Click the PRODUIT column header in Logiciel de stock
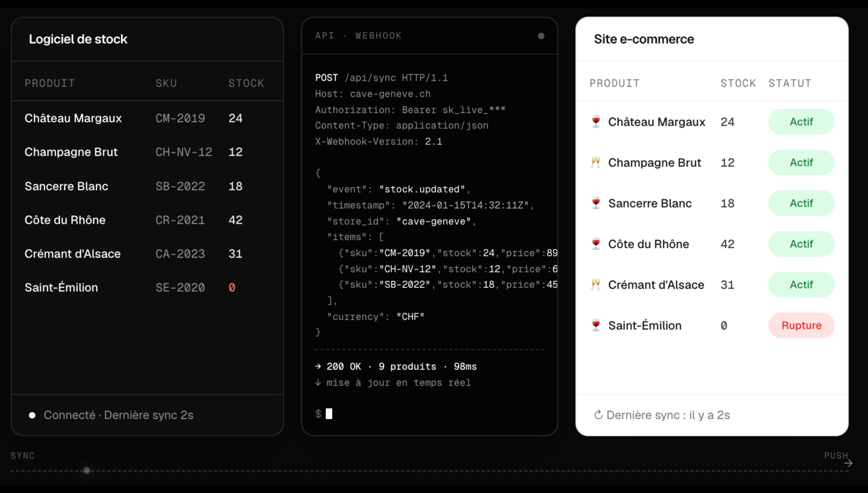Screen dimensions: 868x493 [50, 83]
